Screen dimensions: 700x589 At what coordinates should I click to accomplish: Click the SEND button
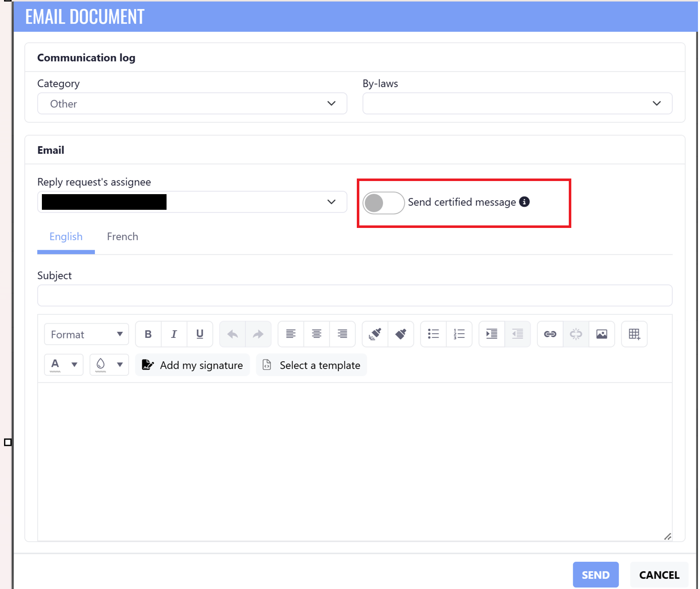pos(596,575)
